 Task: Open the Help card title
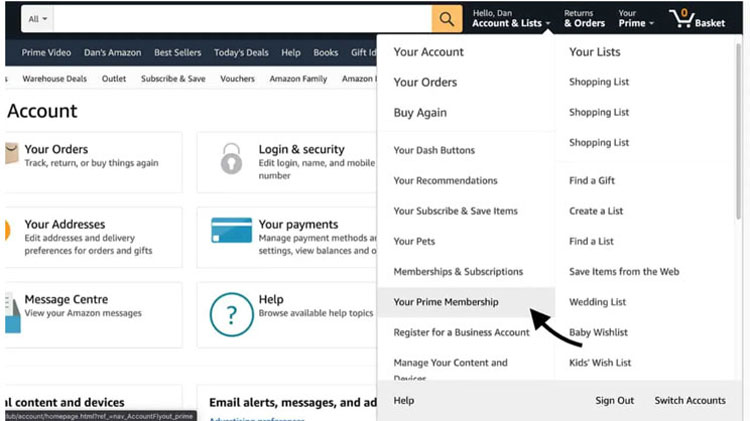(271, 299)
